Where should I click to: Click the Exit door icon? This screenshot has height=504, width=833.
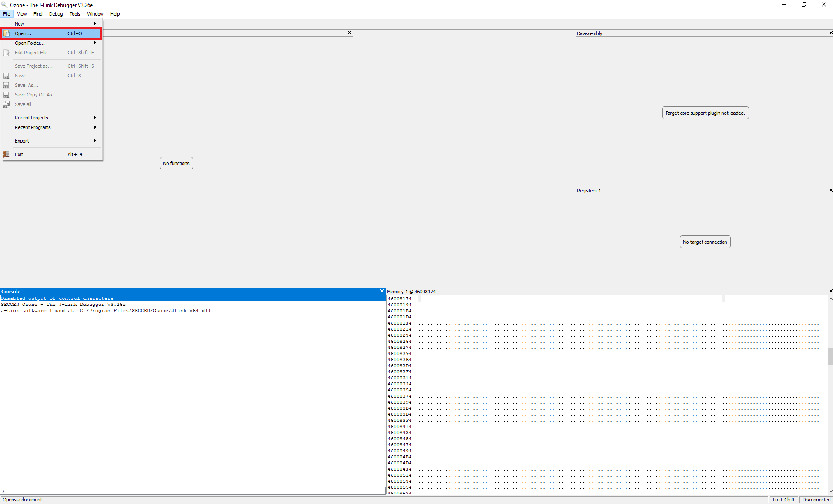tap(6, 154)
